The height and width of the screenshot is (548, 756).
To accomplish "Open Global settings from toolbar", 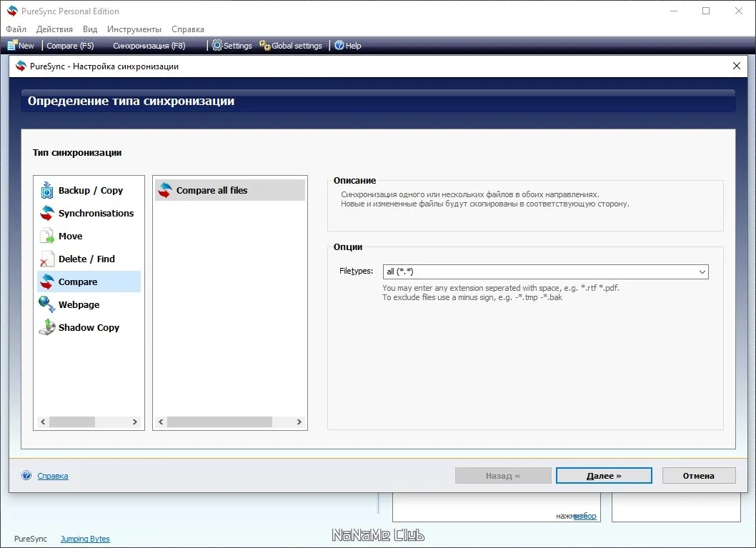I will [x=291, y=46].
